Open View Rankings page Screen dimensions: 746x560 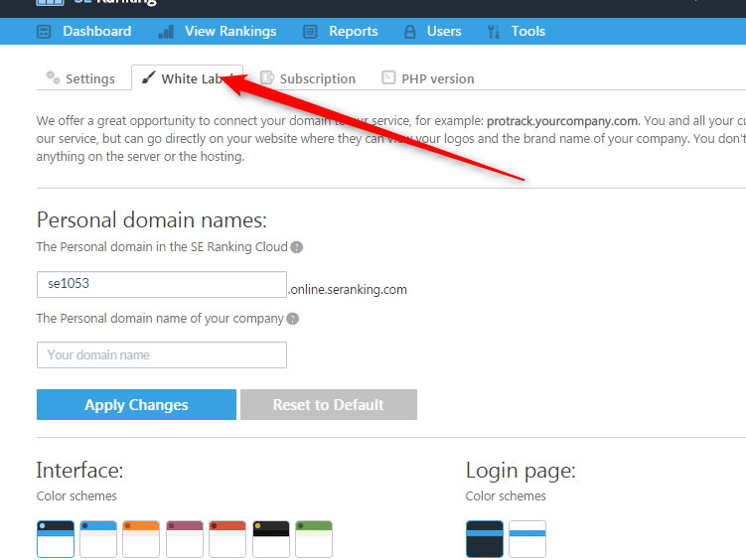[x=230, y=32]
